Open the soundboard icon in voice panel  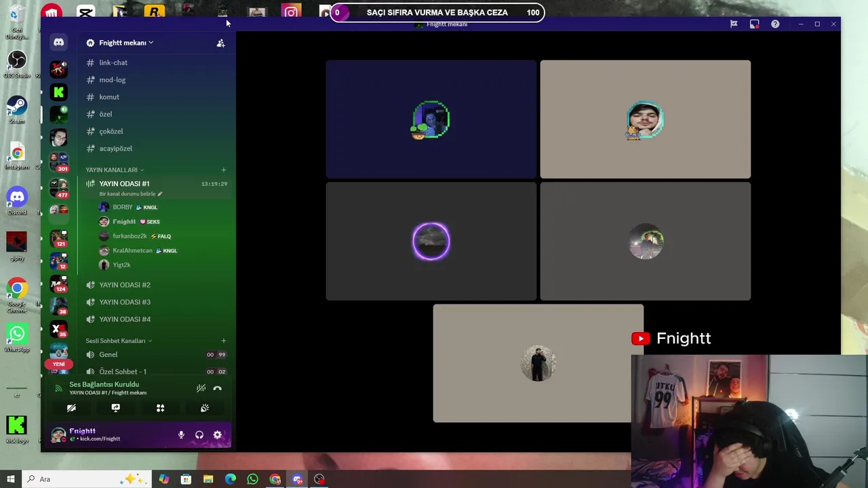pos(205,408)
